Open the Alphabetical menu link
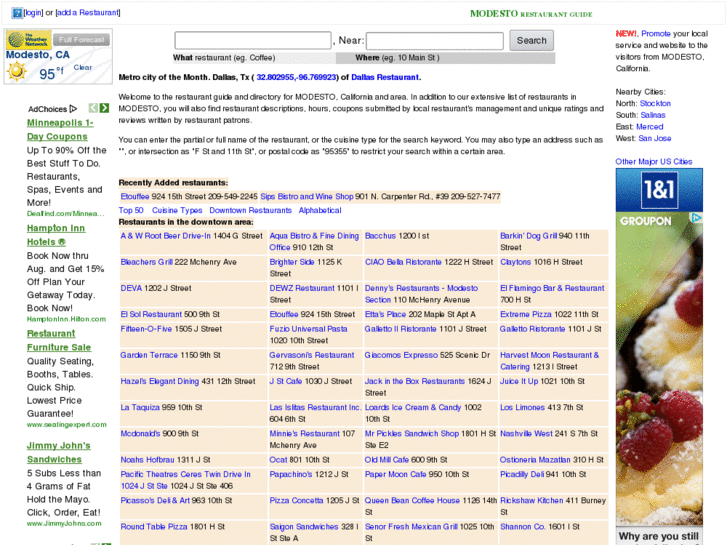727x545 pixels. click(x=320, y=210)
